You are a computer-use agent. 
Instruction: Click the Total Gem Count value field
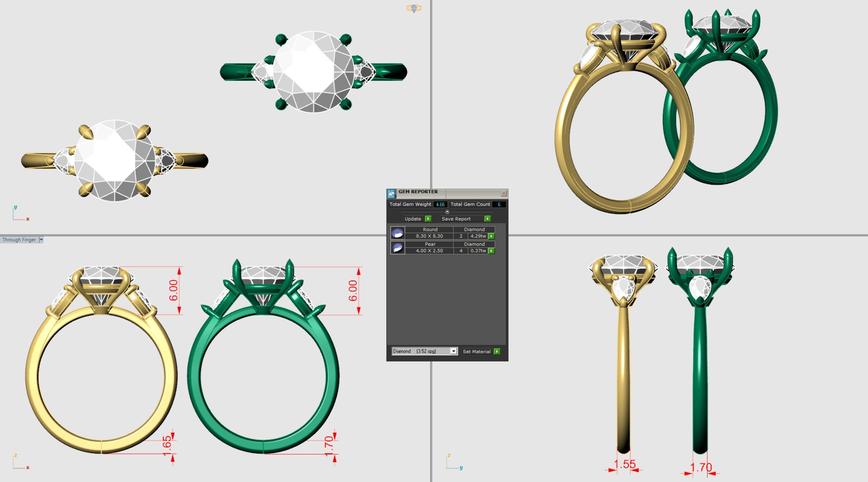point(499,204)
